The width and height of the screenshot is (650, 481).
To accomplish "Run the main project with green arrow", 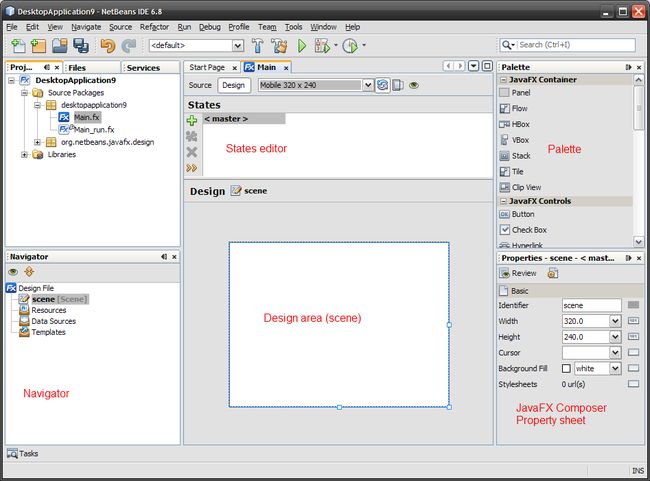I will point(302,45).
